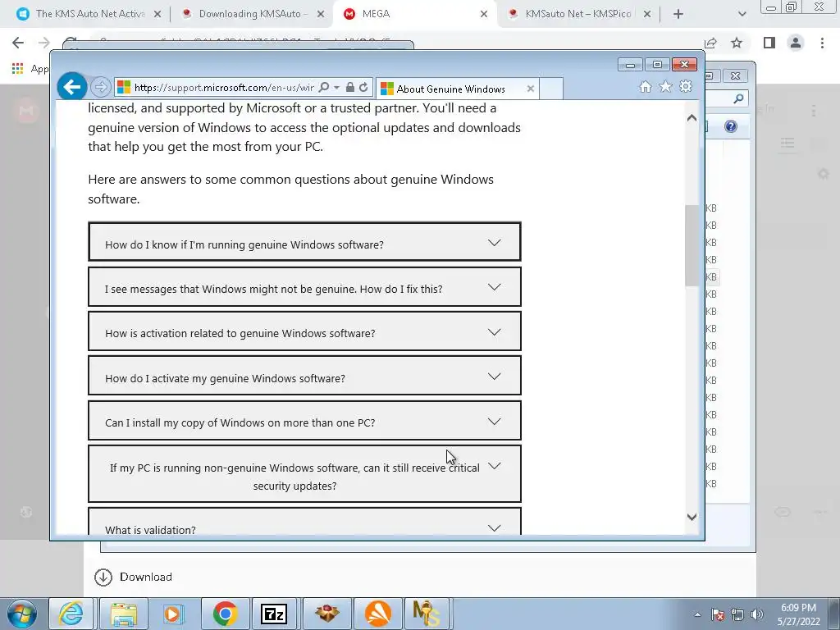Open a new blank IE tab
The image size is (840, 630).
pyautogui.click(x=551, y=89)
